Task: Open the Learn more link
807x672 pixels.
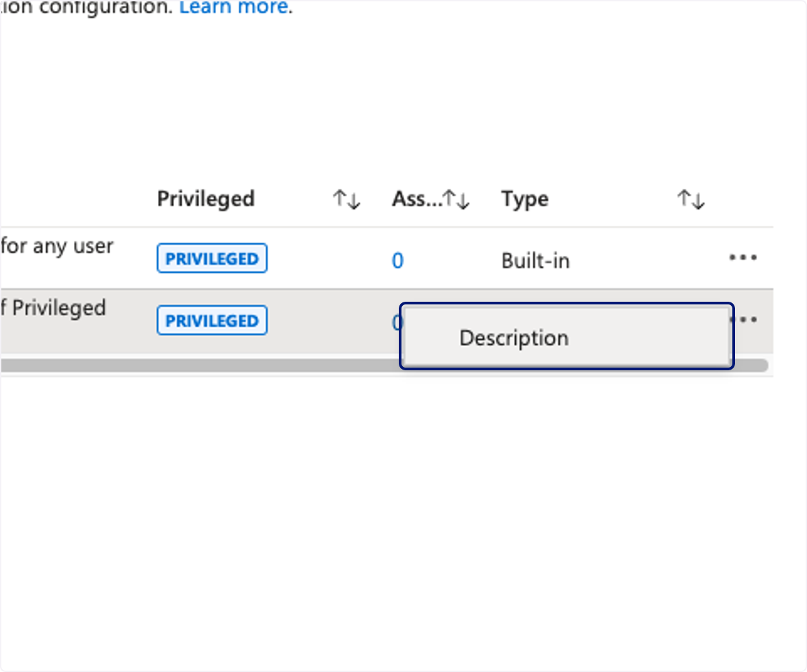Action: 234,7
